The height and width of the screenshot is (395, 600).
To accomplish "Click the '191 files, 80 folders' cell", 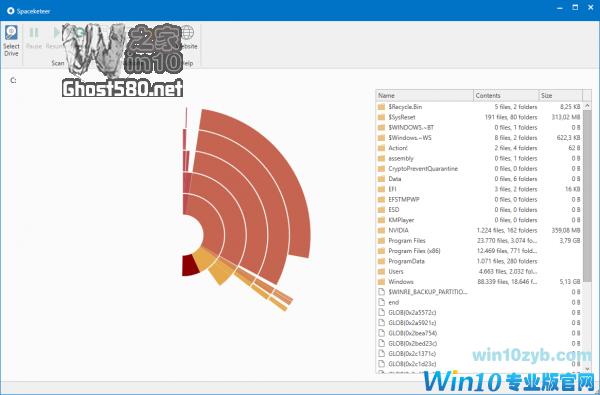I will point(511,117).
